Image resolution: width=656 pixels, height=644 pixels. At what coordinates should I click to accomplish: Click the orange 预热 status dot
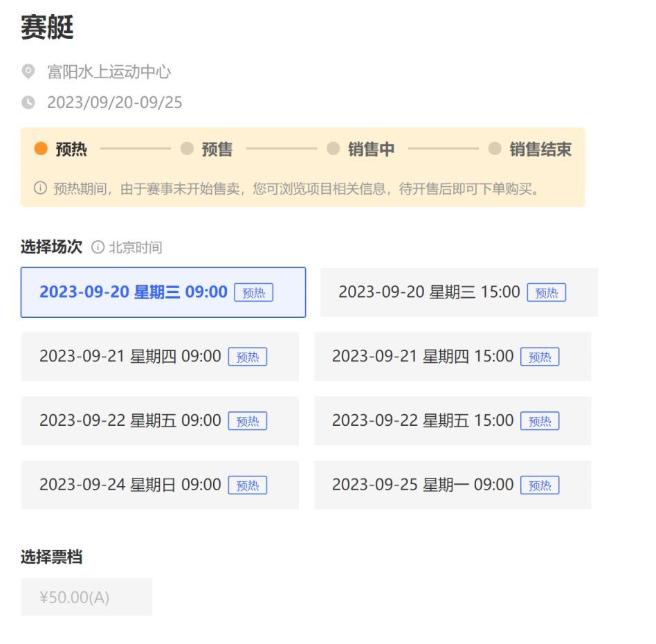pos(41,148)
